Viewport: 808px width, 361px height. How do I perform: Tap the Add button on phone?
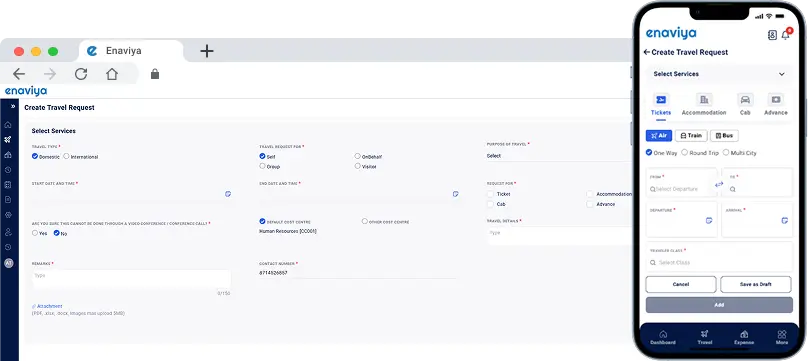tap(719, 305)
